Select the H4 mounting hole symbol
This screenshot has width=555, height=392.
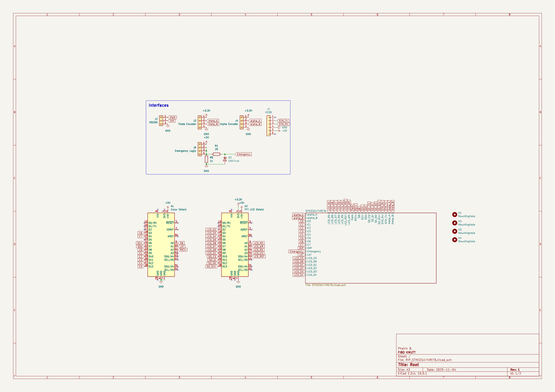pos(455,240)
